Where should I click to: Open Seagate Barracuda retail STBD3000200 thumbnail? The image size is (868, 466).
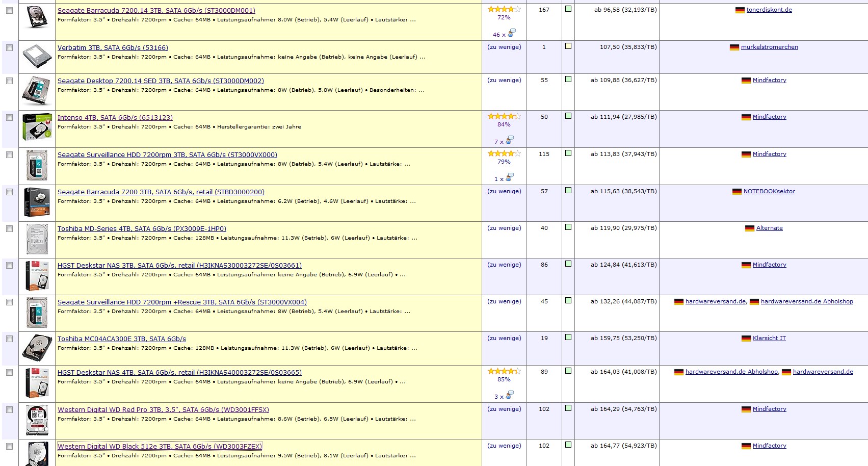[37, 202]
